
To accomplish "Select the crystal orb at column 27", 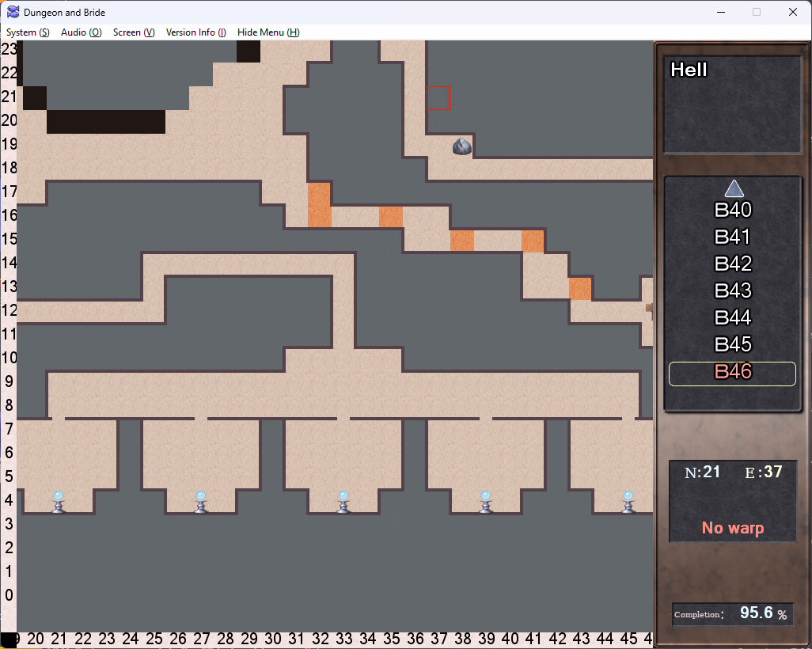I will click(x=201, y=502).
